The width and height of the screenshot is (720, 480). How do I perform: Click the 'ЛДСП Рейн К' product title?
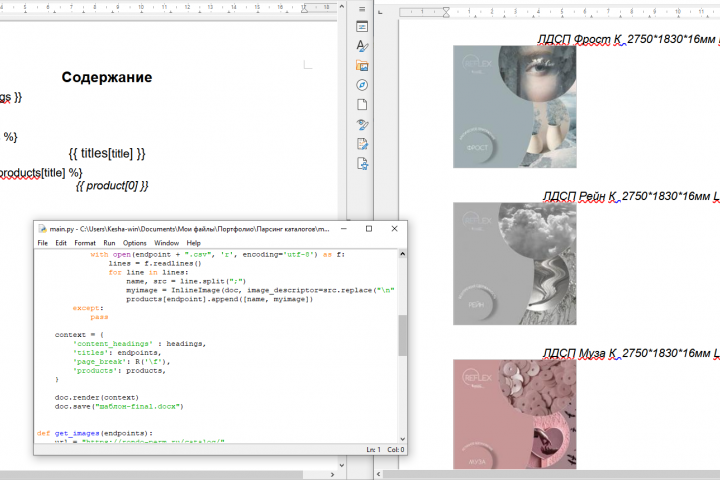click(x=580, y=197)
